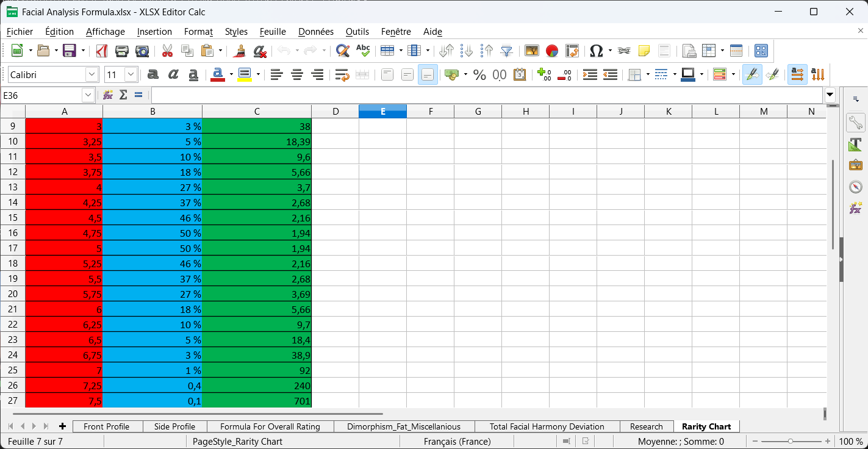Run the Spelling check icon
868x449 pixels.
click(363, 51)
